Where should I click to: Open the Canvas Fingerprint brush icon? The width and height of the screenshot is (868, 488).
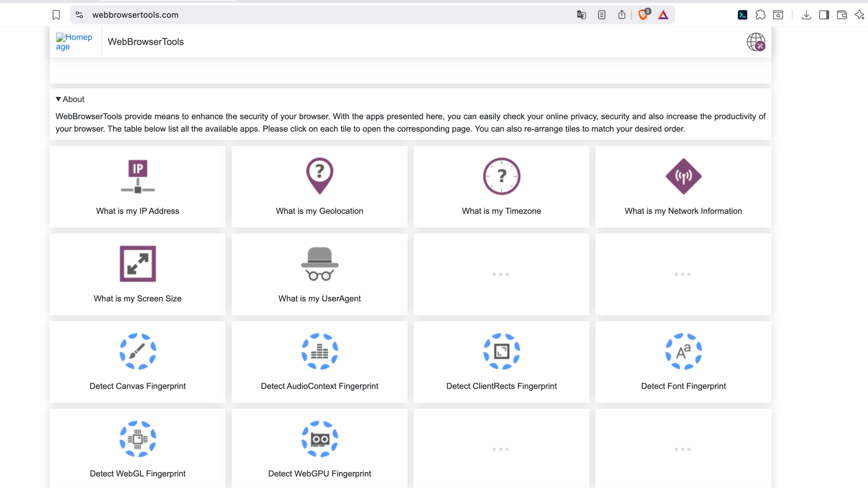[x=138, y=351]
